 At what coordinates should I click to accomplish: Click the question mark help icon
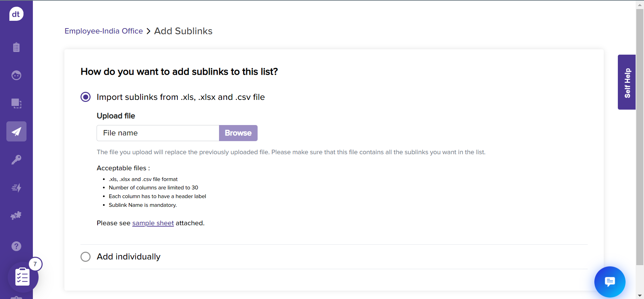pyautogui.click(x=16, y=246)
